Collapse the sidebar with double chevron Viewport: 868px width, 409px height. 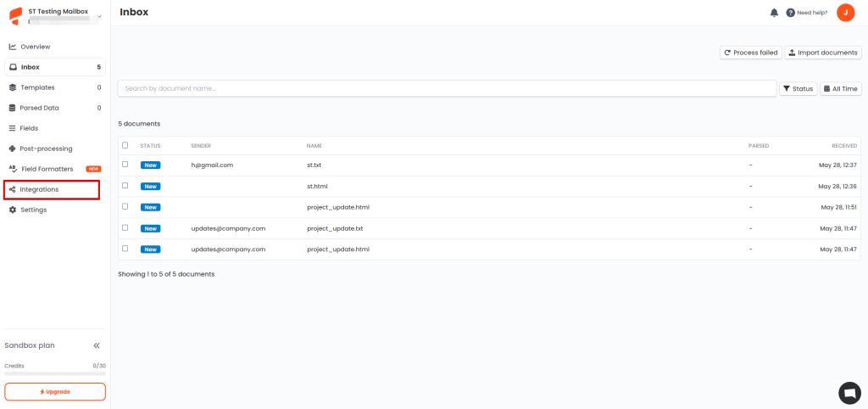pyautogui.click(x=97, y=345)
